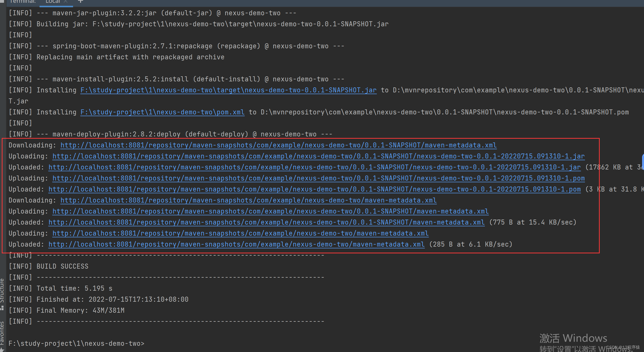Click the maven-jar-plugin:3.2.2:jar output line
This screenshot has height=352, width=644.
click(x=152, y=13)
